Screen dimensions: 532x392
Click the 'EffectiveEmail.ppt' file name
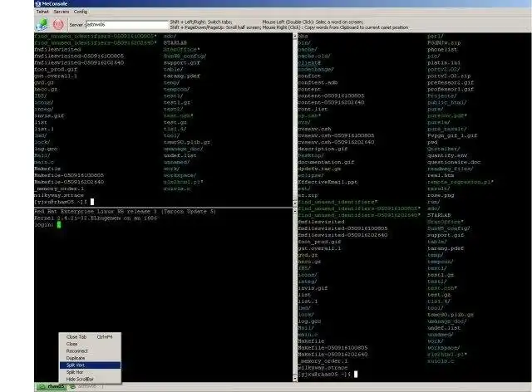pyautogui.click(x=328, y=182)
